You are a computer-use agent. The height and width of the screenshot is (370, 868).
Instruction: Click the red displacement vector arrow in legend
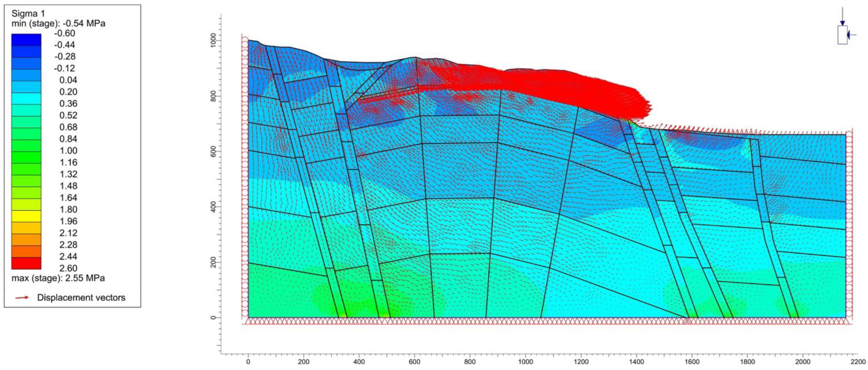click(22, 298)
